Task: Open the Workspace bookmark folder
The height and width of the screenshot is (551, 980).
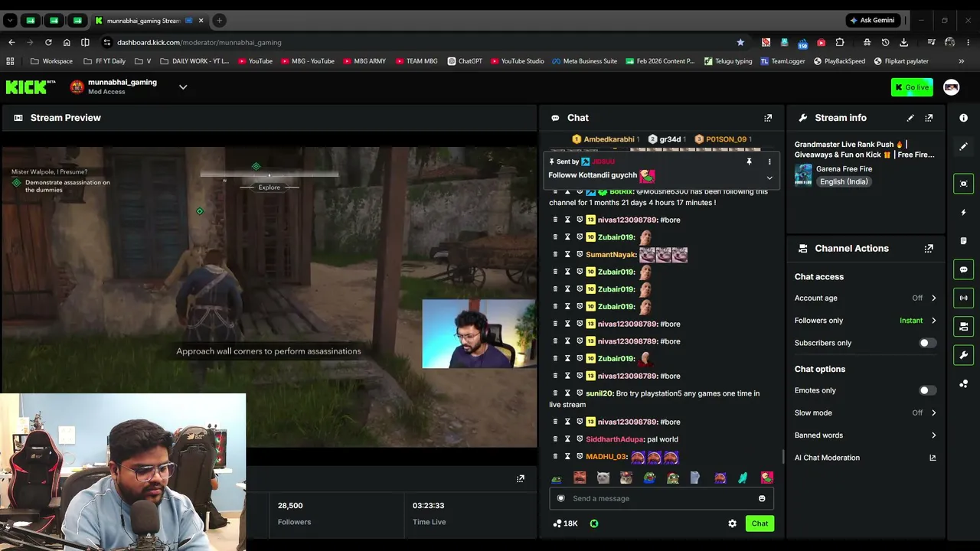Action: (x=52, y=61)
